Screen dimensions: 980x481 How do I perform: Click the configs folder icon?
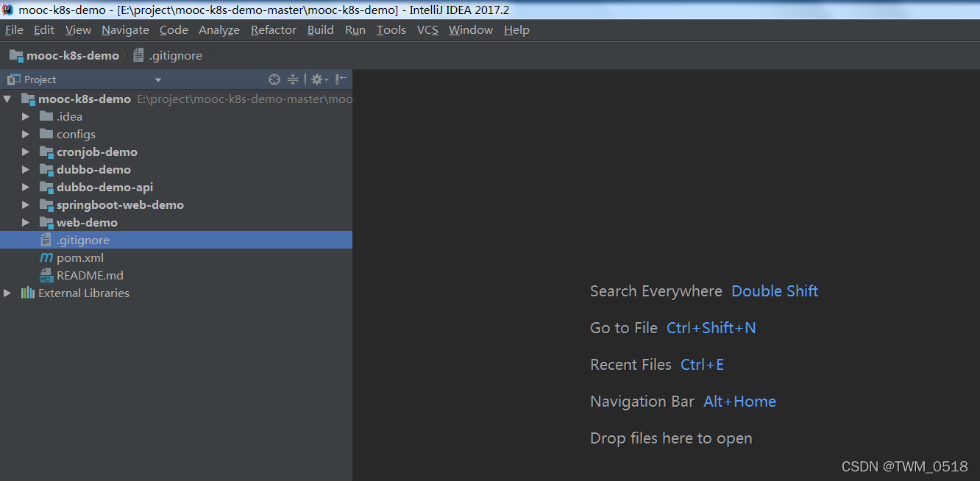tap(46, 134)
